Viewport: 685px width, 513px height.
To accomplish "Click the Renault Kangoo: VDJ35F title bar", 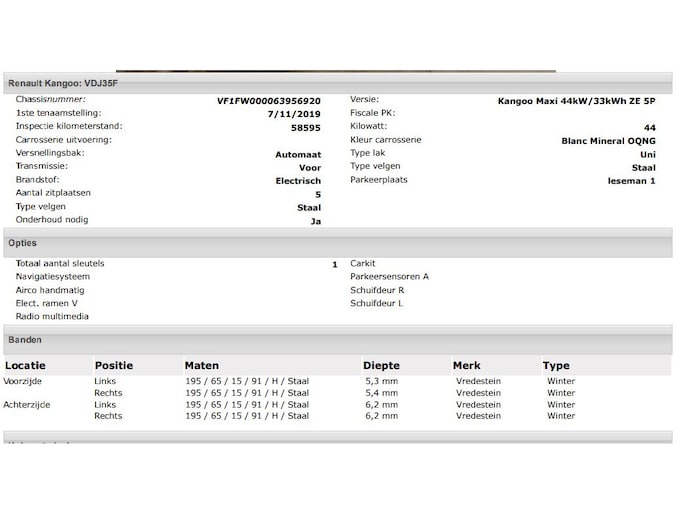I will pyautogui.click(x=62, y=83).
